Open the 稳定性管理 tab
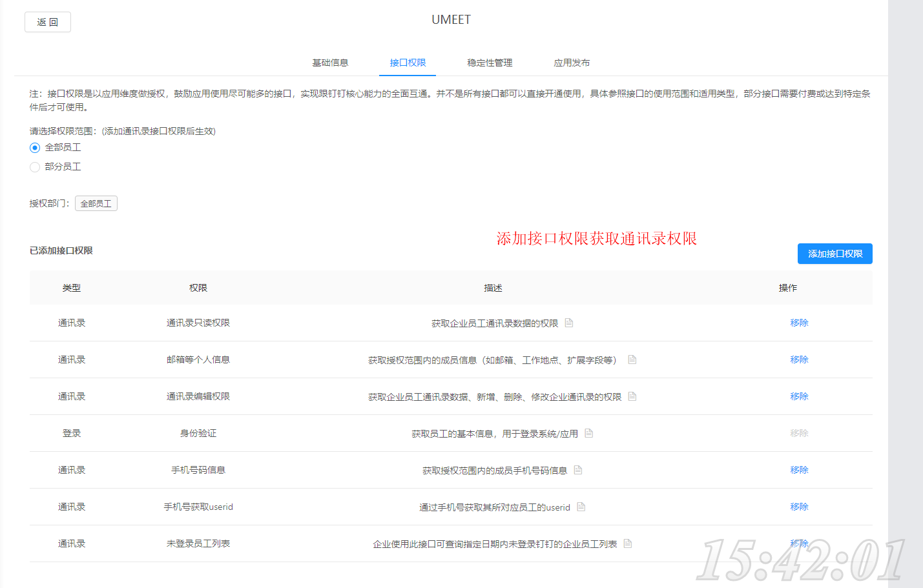Screen dimensions: 923x588 click(x=490, y=63)
